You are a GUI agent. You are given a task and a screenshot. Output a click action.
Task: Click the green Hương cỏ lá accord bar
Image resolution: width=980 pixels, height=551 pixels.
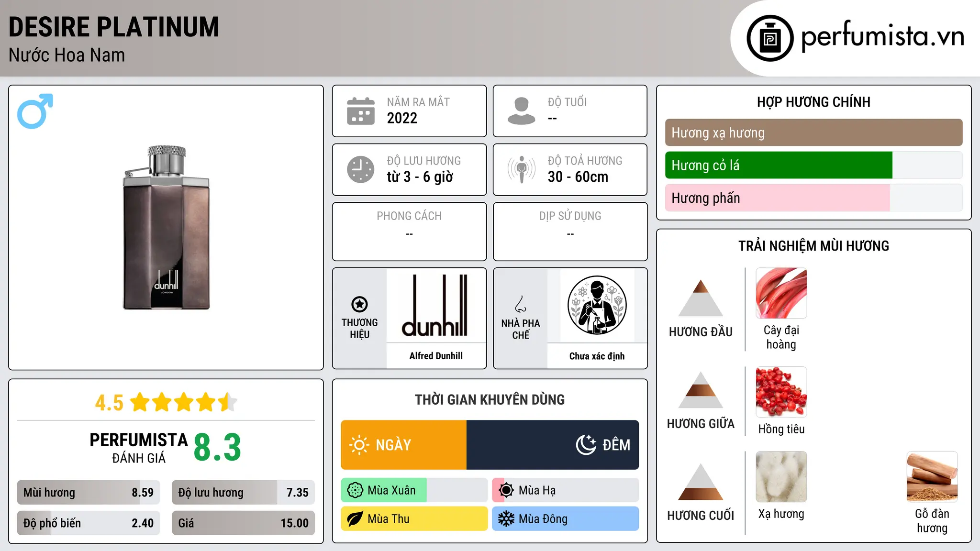pyautogui.click(x=779, y=165)
